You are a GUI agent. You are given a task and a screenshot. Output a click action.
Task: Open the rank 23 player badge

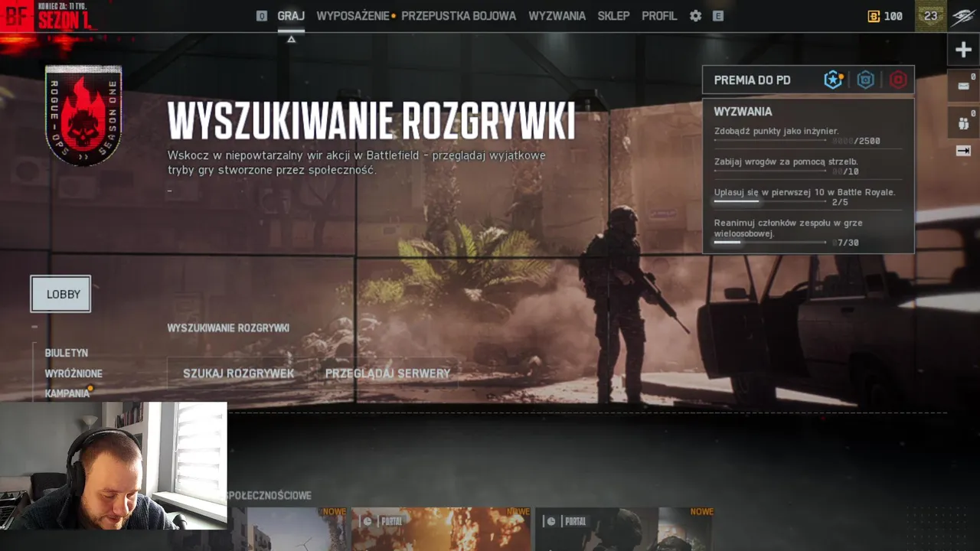(930, 16)
